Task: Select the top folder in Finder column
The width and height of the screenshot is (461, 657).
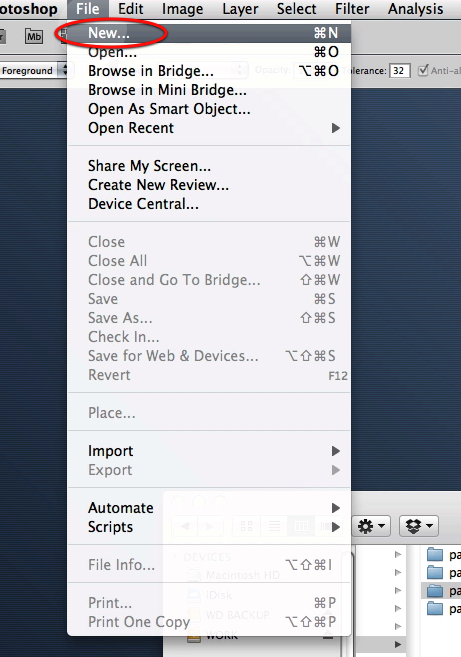Action: pos(442,555)
